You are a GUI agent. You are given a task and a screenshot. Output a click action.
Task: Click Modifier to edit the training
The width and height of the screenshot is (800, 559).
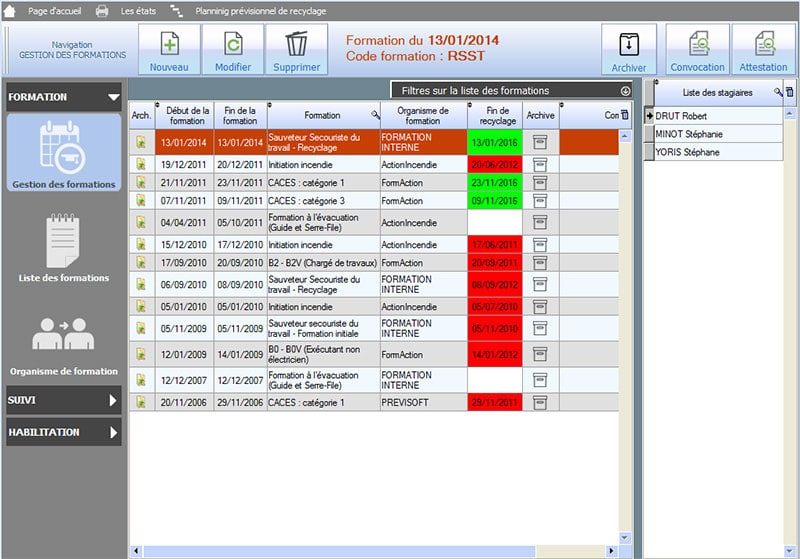[x=233, y=49]
